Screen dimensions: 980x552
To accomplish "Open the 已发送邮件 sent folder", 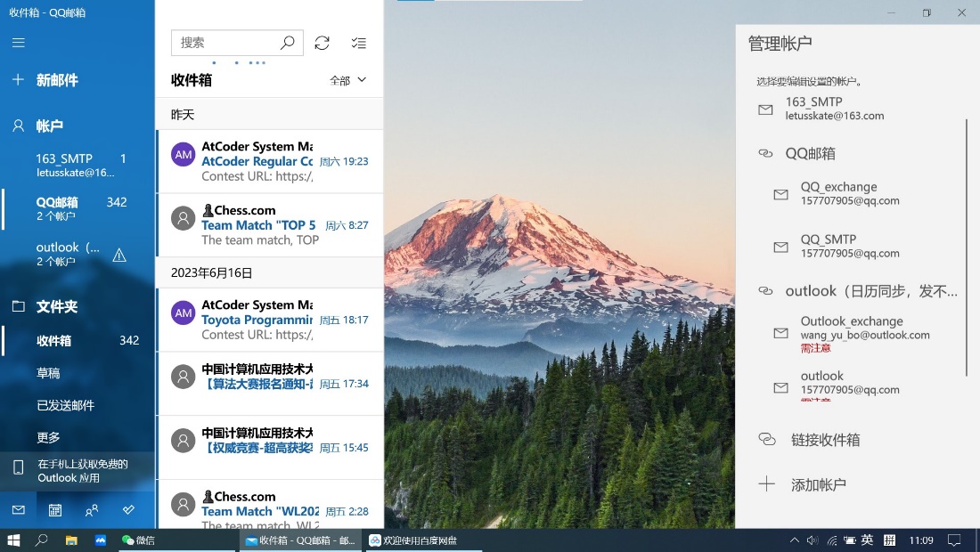I will click(78, 405).
